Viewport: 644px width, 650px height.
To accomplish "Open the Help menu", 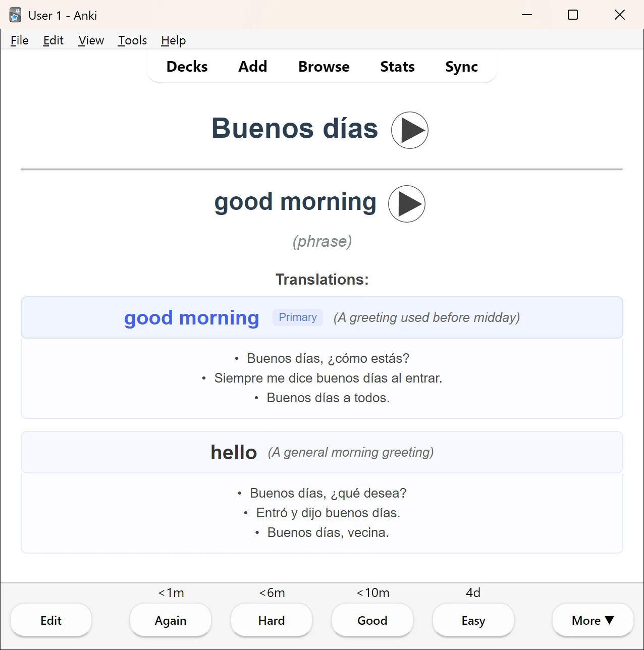I will pos(173,40).
